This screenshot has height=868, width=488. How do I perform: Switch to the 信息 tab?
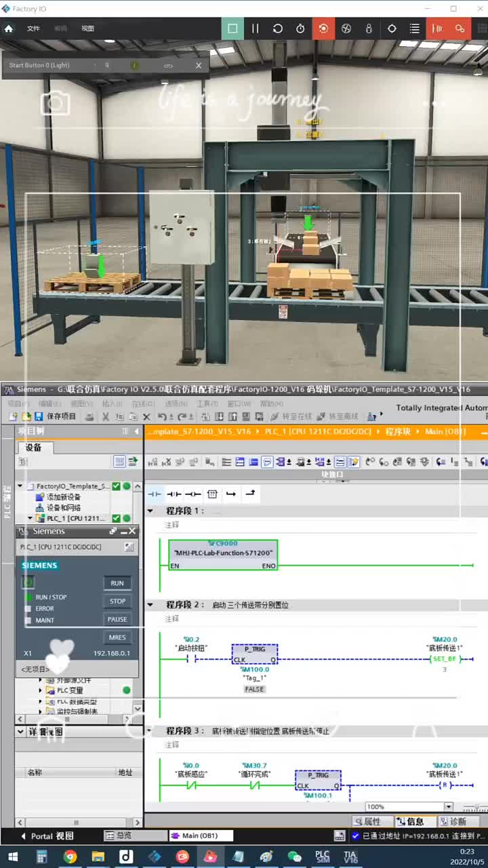pyautogui.click(x=415, y=821)
